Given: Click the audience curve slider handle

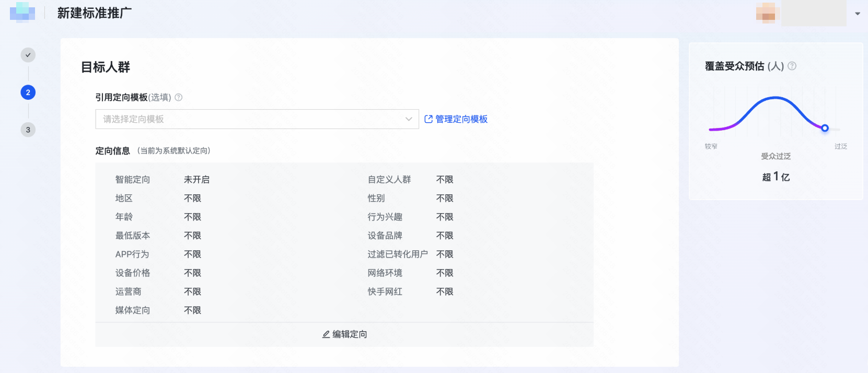Looking at the screenshot, I should tap(825, 128).
